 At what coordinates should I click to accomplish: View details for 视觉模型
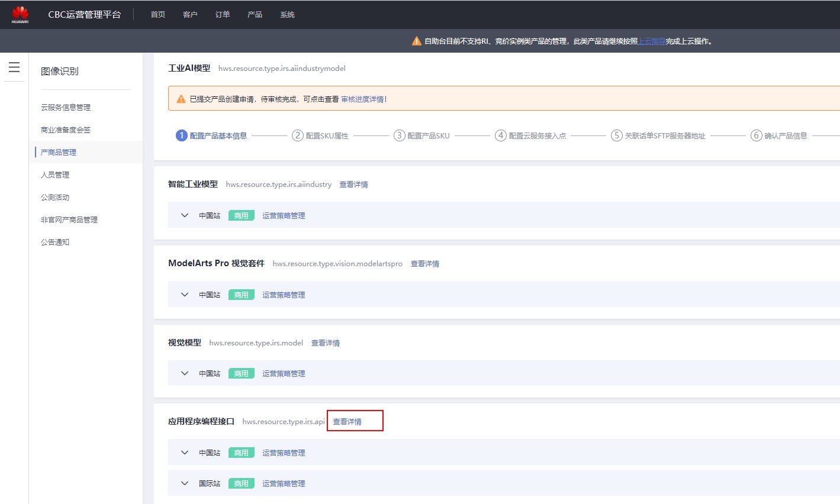[x=326, y=343]
